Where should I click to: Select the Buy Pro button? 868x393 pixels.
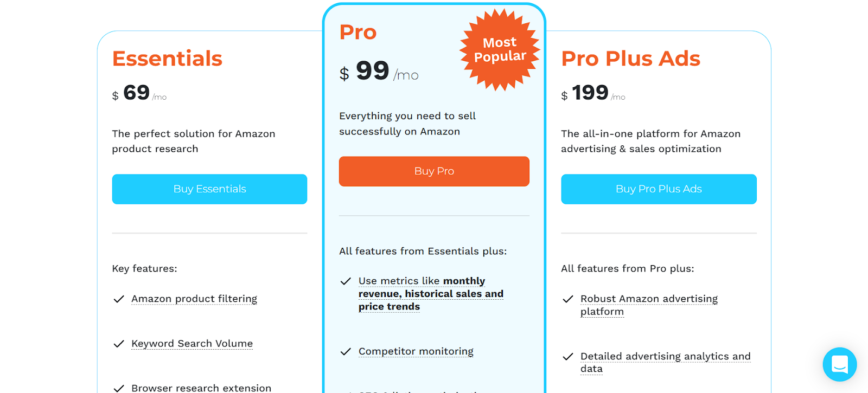[x=434, y=171]
